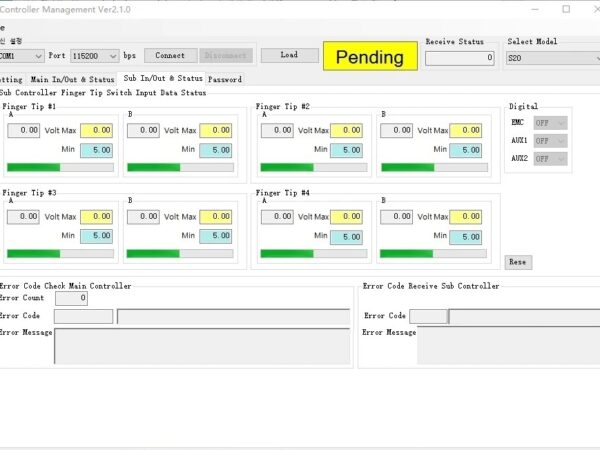Viewport: 600px width, 450px height.
Task: Open the COM1 port dropdown
Action: (21, 56)
